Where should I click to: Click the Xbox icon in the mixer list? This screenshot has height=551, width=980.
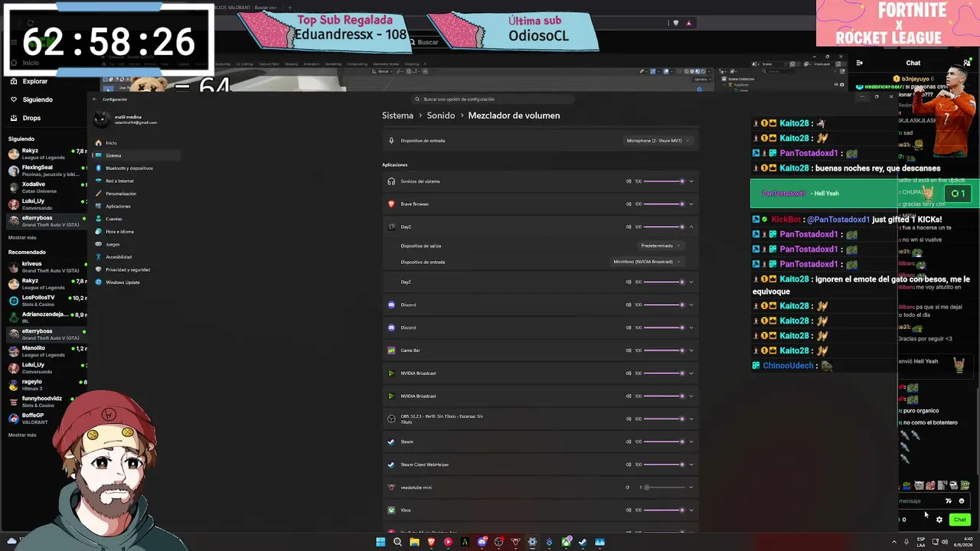[x=391, y=510]
